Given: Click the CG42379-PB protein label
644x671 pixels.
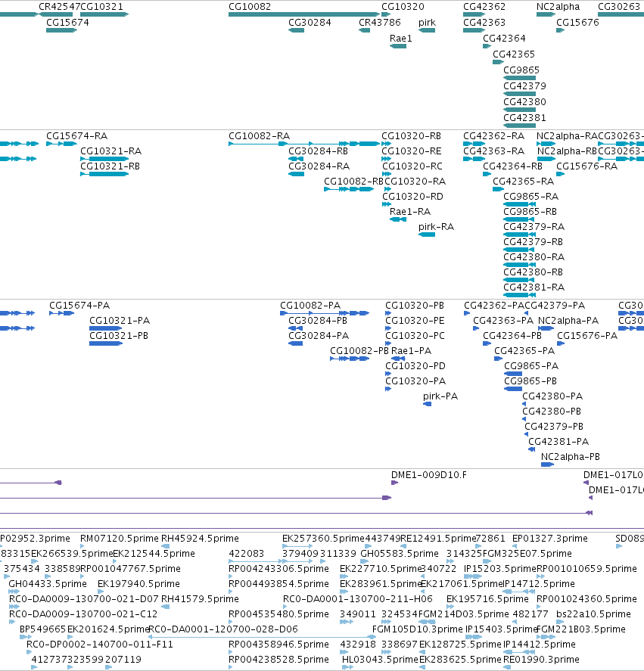Looking at the screenshot, I should pos(554,427).
